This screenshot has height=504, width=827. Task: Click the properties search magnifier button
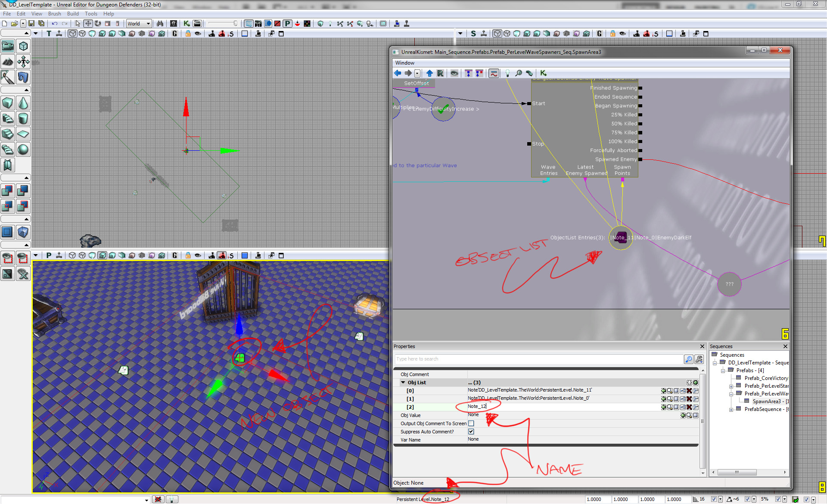pyautogui.click(x=688, y=359)
